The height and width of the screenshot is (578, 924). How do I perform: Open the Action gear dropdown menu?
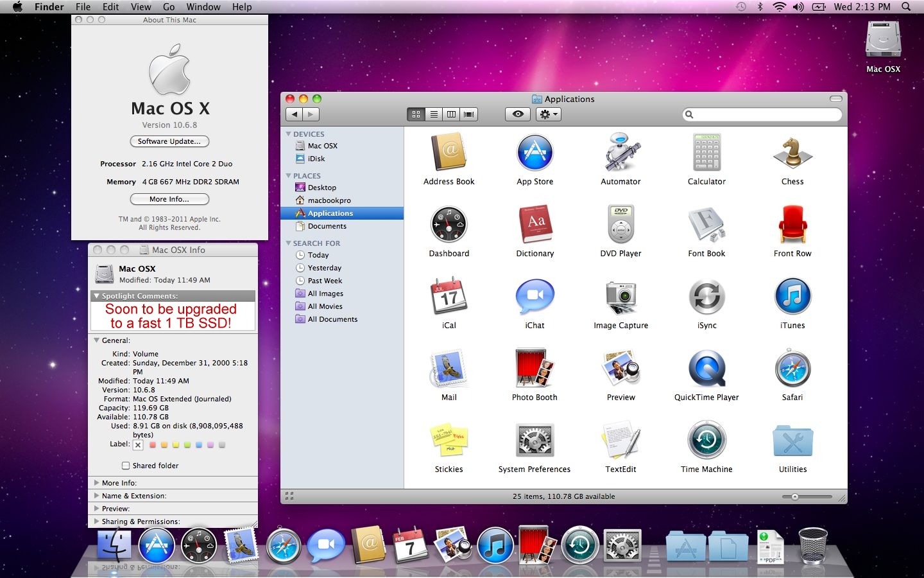(549, 114)
